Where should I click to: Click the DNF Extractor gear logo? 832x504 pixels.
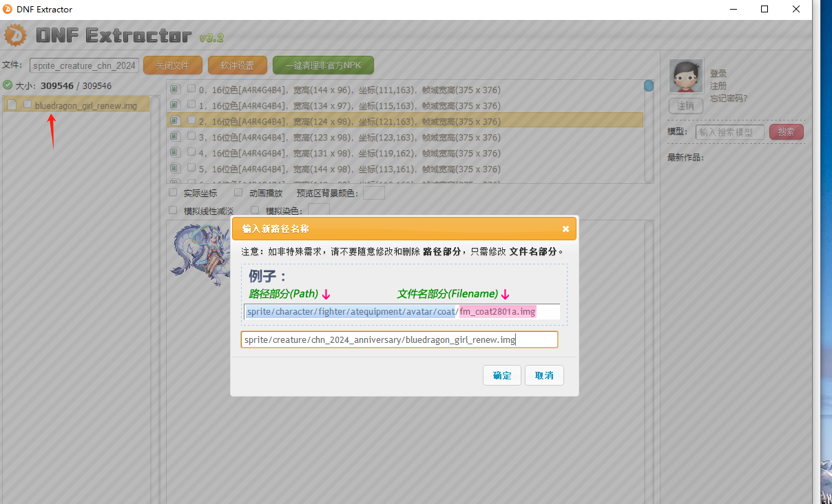pyautogui.click(x=16, y=35)
